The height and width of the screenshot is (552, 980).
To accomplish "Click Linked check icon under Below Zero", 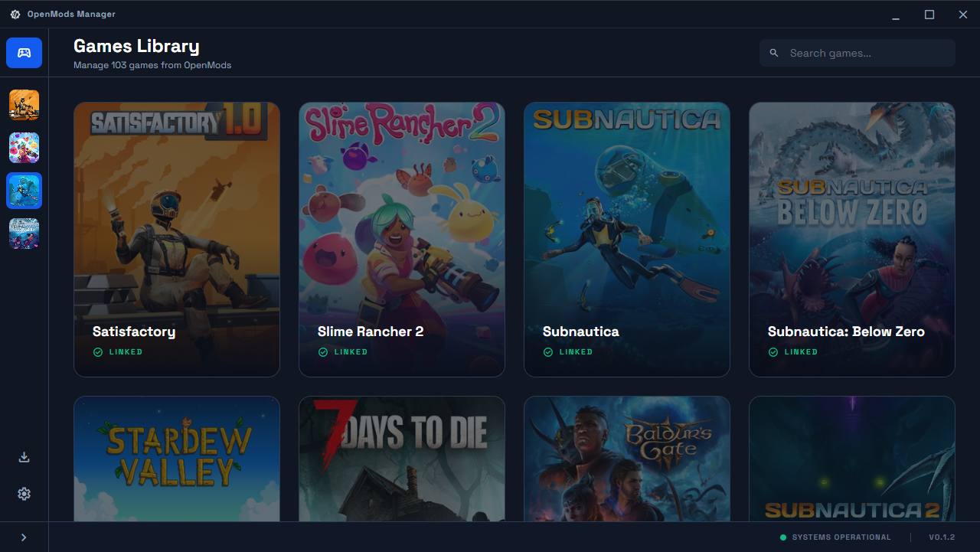I will [773, 352].
